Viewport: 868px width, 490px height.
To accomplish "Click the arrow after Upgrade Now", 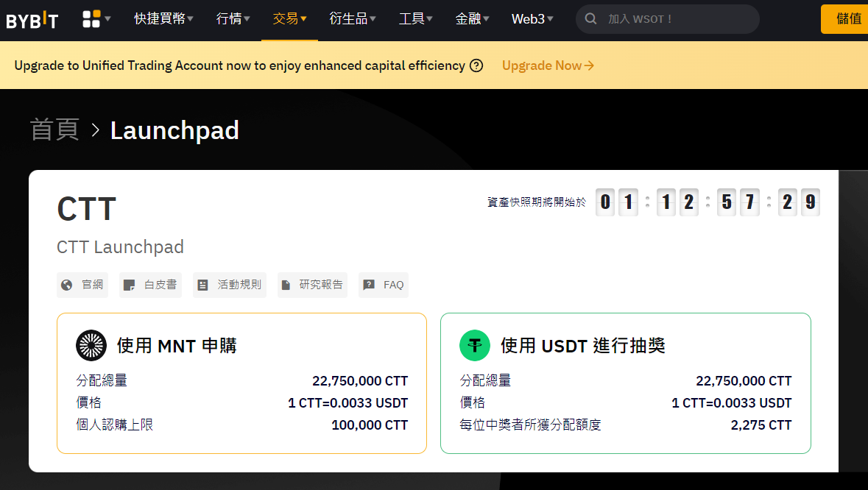I will click(589, 65).
